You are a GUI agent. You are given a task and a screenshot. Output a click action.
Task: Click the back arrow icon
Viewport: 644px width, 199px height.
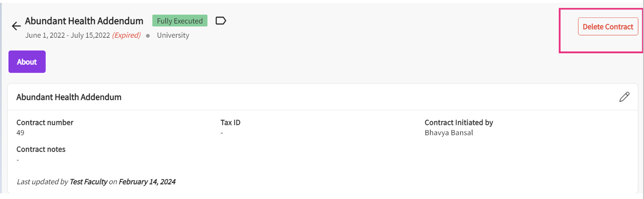(17, 26)
